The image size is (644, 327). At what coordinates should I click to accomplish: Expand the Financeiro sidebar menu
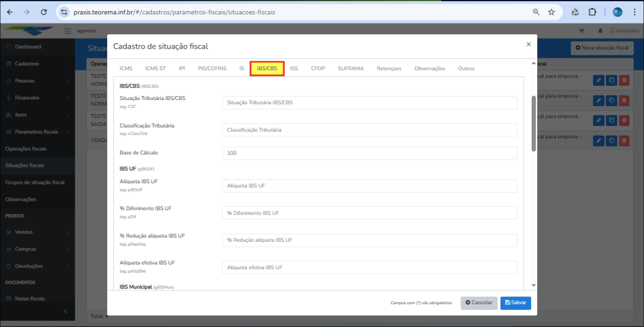pos(37,98)
